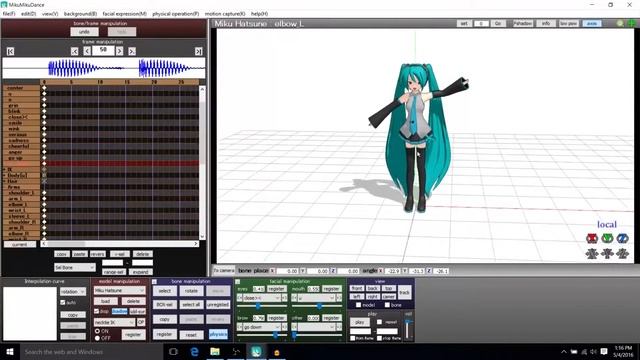Image resolution: width=640 pixels, height=360 pixels.
Task: Toggle the auto interpolation checkbox
Action: click(62, 302)
